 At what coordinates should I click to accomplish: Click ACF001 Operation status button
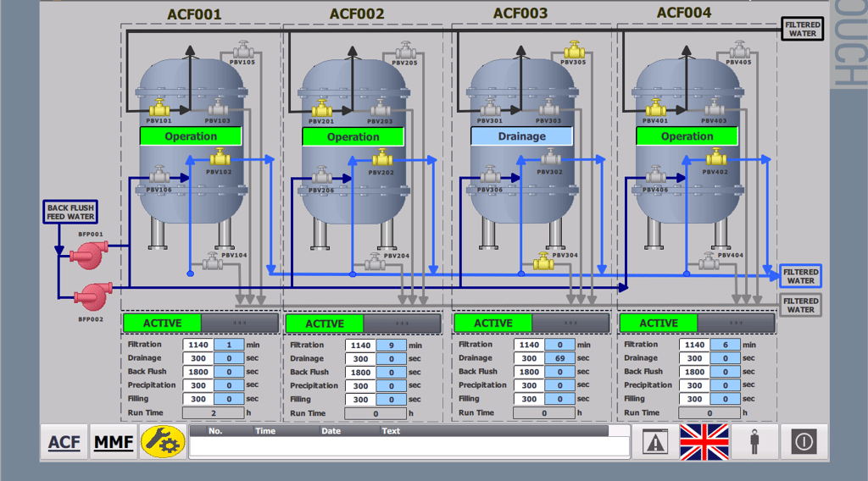[x=191, y=136]
